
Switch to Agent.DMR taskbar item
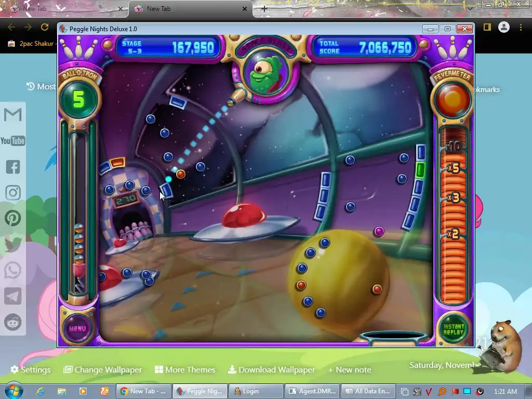pyautogui.click(x=312, y=391)
